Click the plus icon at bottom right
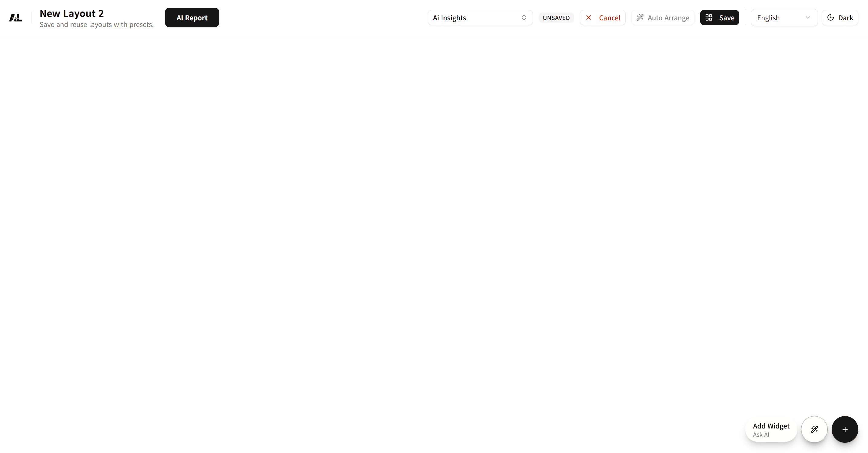 [845, 429]
